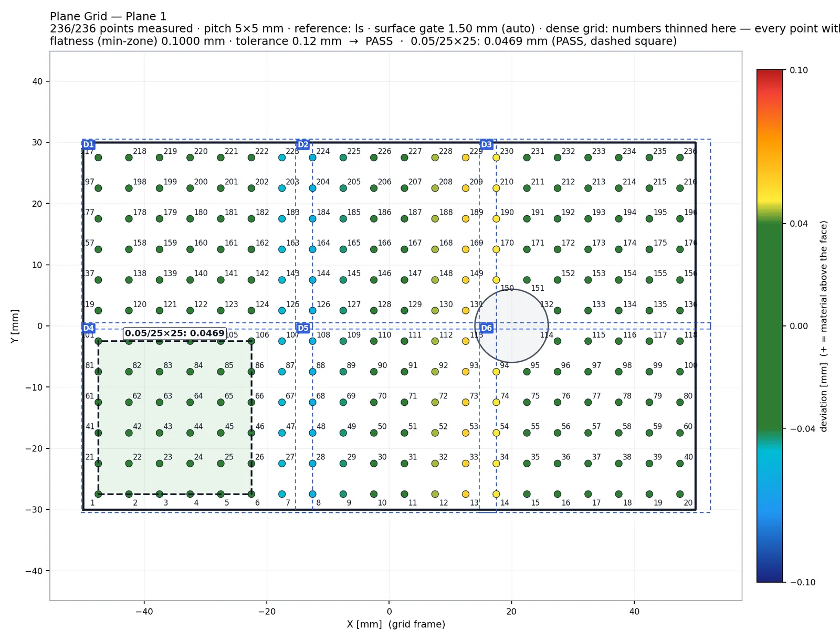Viewport: 840px width, 641px height.
Task: Click the colorbar tick label "0.10"
Action: coord(799,70)
